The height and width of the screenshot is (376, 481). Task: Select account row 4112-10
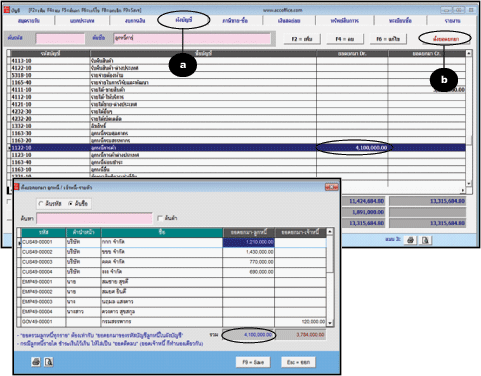(238, 97)
